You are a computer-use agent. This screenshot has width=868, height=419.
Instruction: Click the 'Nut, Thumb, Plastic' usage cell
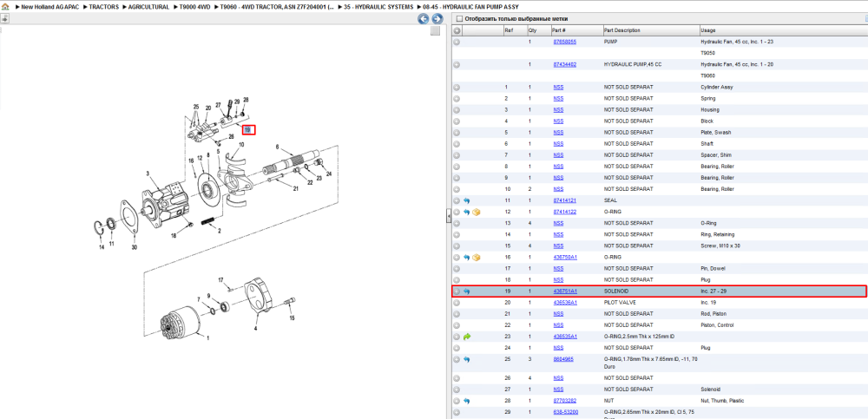[x=722, y=401]
